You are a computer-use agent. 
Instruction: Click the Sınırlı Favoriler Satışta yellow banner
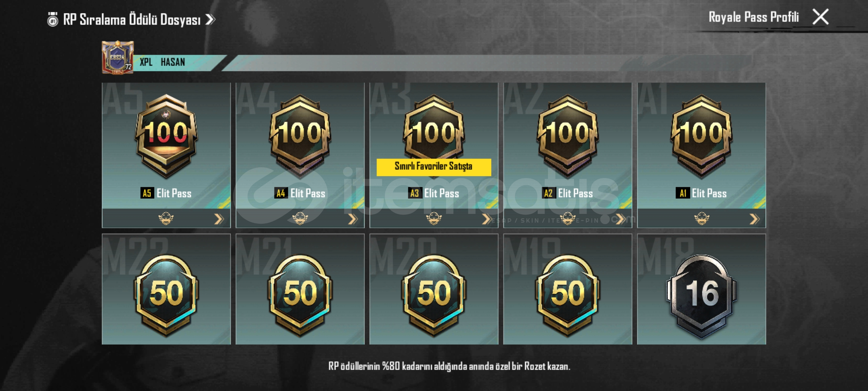coord(434,167)
